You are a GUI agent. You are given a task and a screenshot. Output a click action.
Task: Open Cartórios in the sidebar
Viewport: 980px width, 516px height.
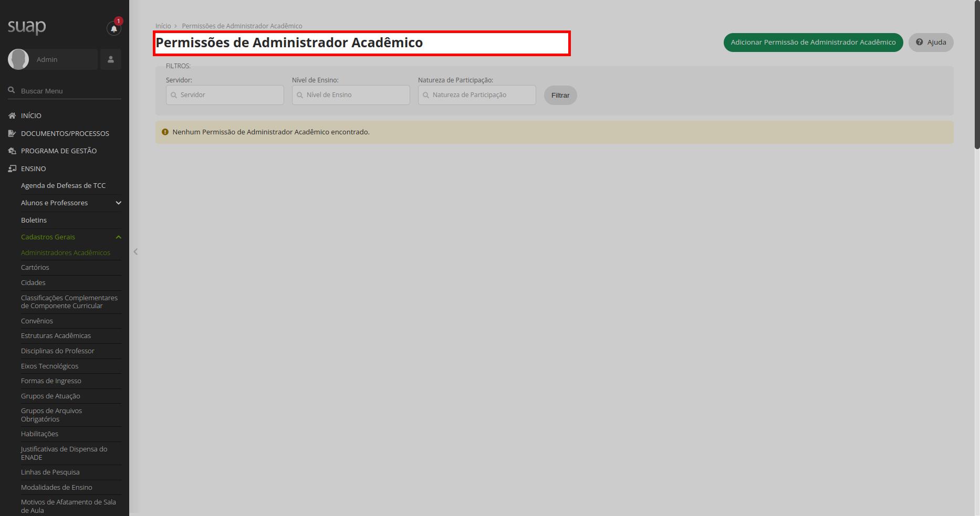point(35,267)
